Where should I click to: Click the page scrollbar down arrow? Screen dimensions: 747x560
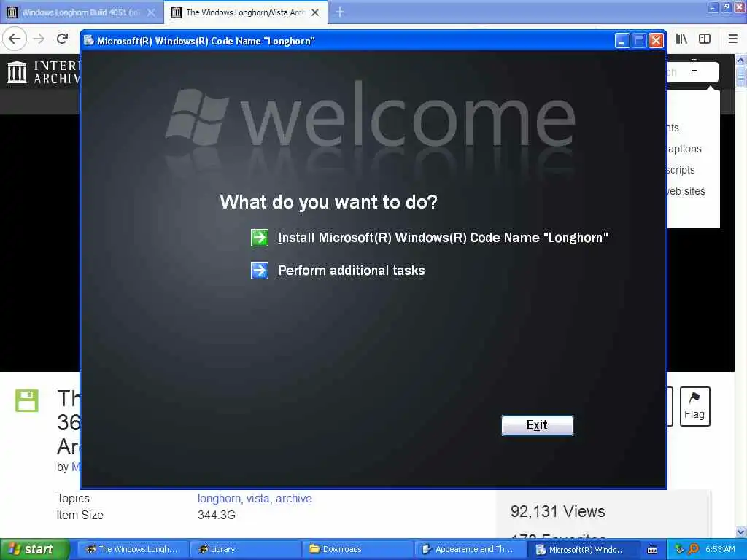tap(741, 532)
